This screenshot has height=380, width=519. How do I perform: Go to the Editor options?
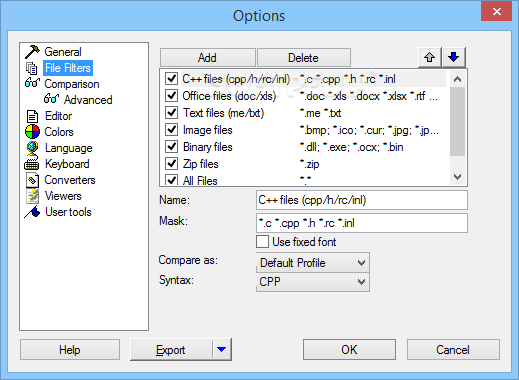pos(58,116)
